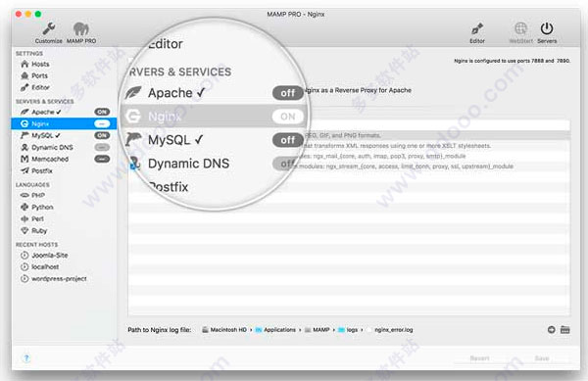This screenshot has height=381, width=588.
Task: Toggle the Apache ON switch in the sidebar
Action: pyautogui.click(x=102, y=112)
